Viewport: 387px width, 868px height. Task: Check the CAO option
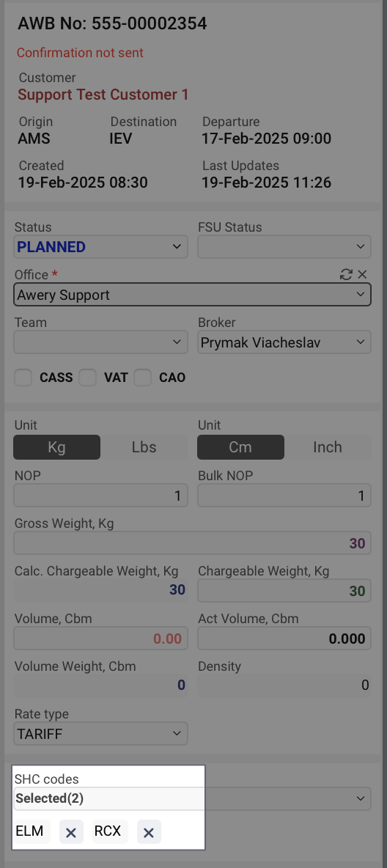click(142, 378)
